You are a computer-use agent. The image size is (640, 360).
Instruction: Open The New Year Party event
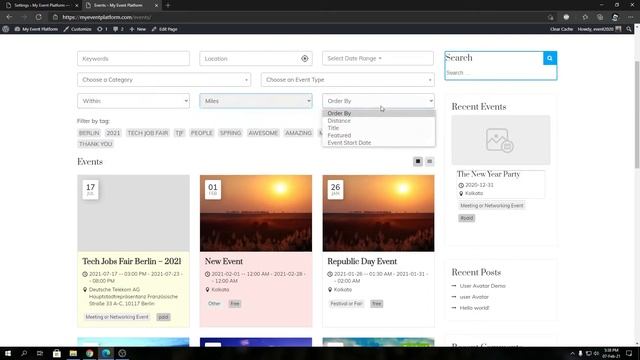coord(488,174)
